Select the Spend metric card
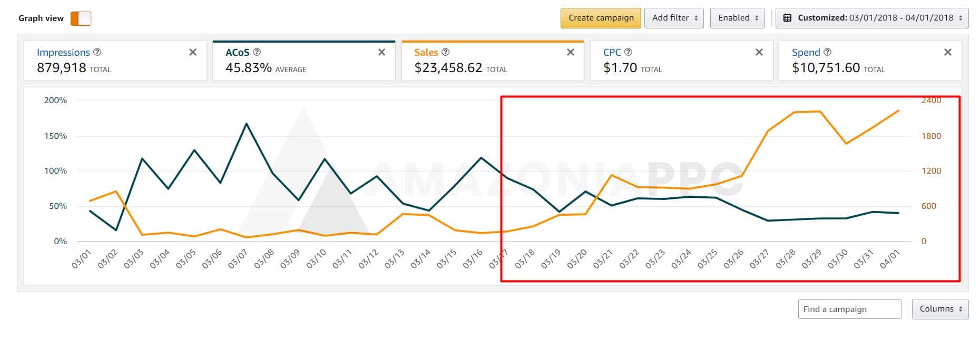980x341 pixels. [870, 61]
